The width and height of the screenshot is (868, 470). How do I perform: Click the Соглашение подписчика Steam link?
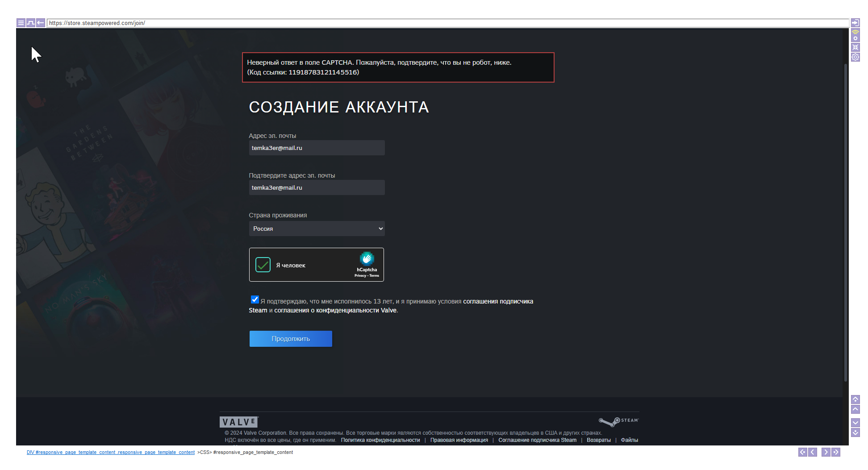click(537, 440)
